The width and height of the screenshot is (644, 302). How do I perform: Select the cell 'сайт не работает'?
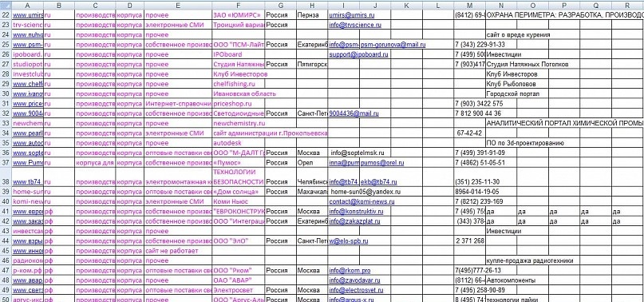pos(177,251)
